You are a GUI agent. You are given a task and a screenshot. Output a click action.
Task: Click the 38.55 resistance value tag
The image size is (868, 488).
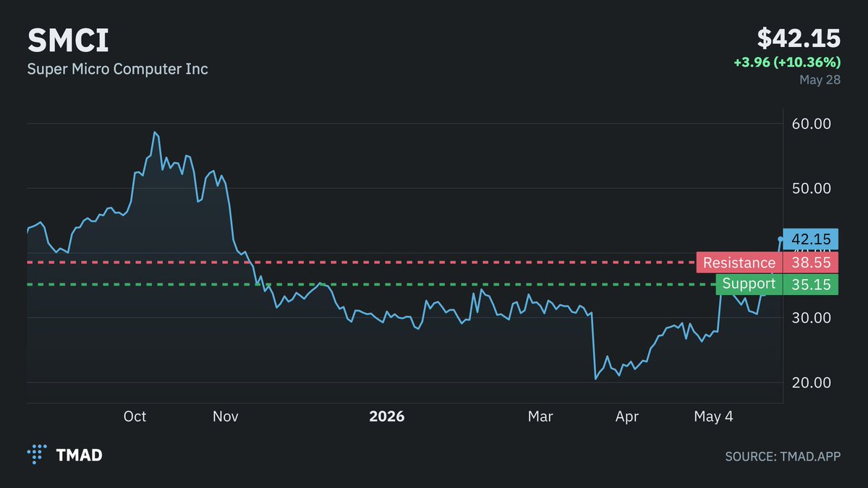click(x=811, y=262)
